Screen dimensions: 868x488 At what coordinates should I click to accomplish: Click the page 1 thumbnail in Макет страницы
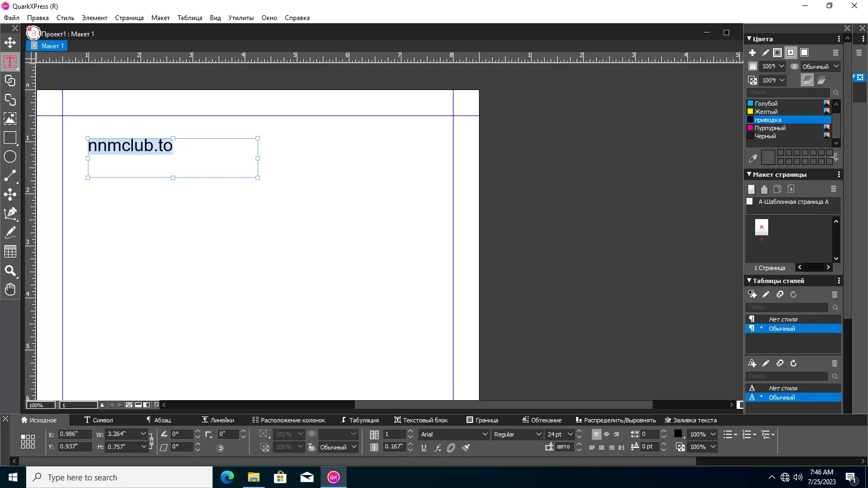[x=761, y=227]
